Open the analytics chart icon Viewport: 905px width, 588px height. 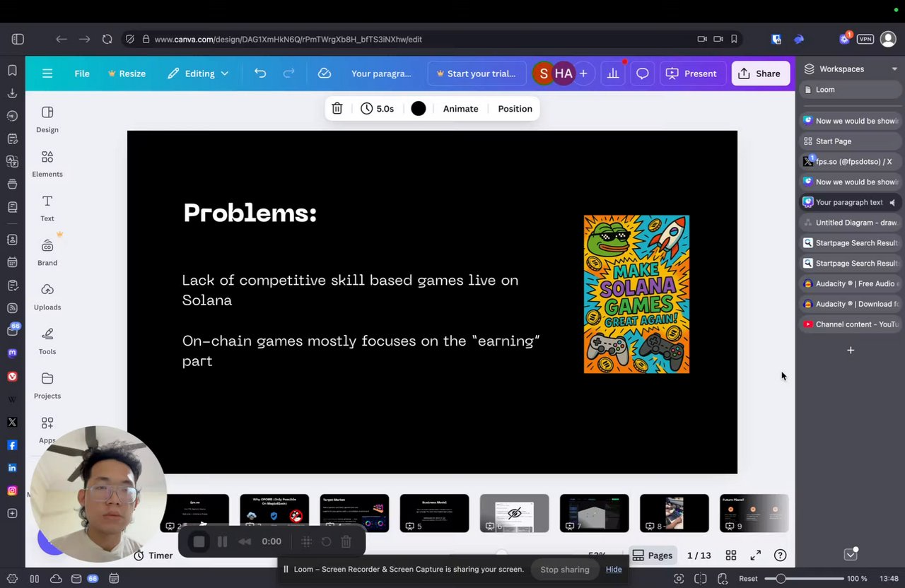click(613, 73)
